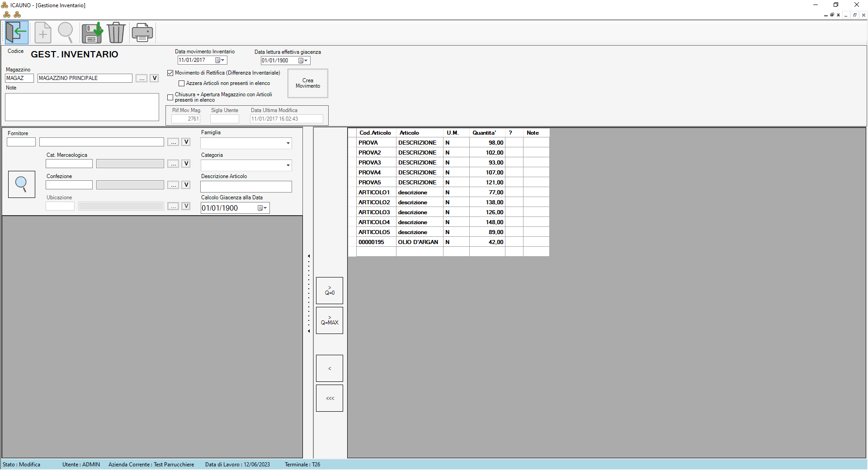
Task: Uncheck Movimento di Rettifica checkbox
Action: click(170, 73)
